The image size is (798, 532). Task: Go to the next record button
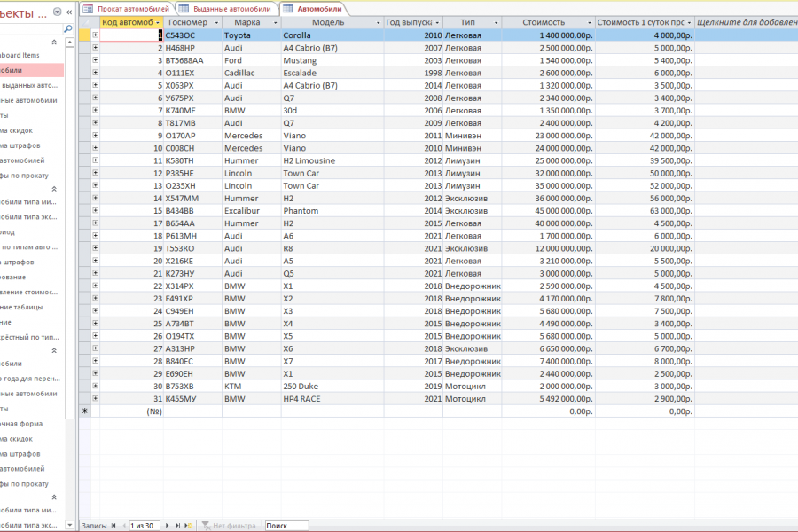[x=167, y=526]
